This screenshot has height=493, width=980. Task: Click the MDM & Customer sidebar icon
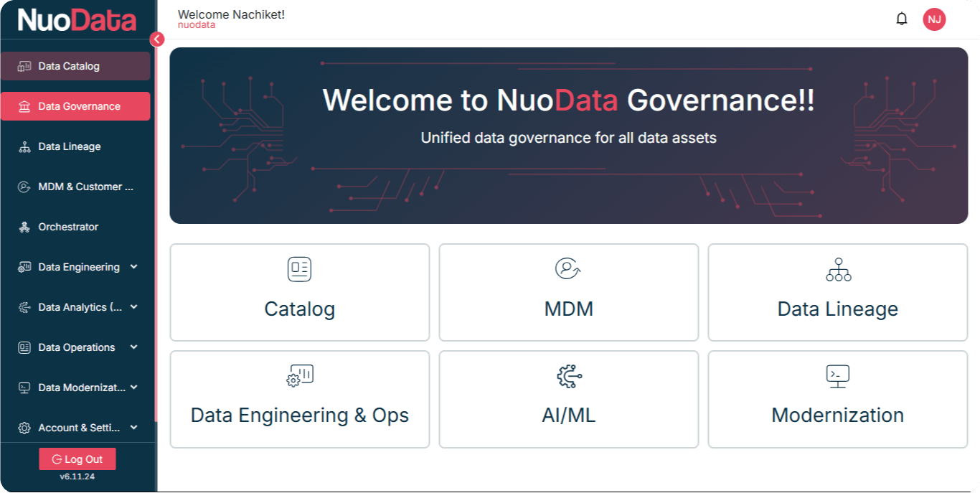tap(24, 187)
